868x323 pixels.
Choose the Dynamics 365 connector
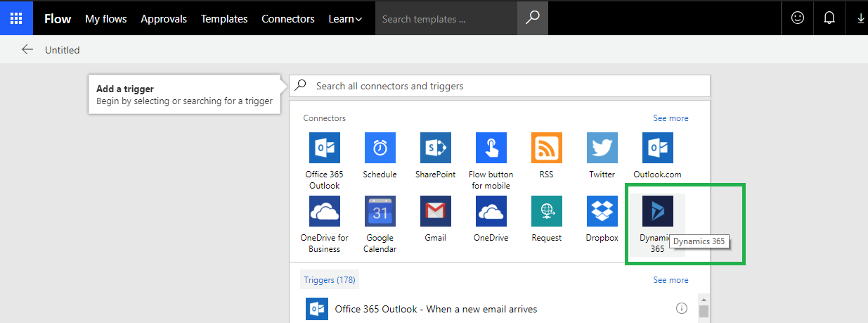pos(658,211)
